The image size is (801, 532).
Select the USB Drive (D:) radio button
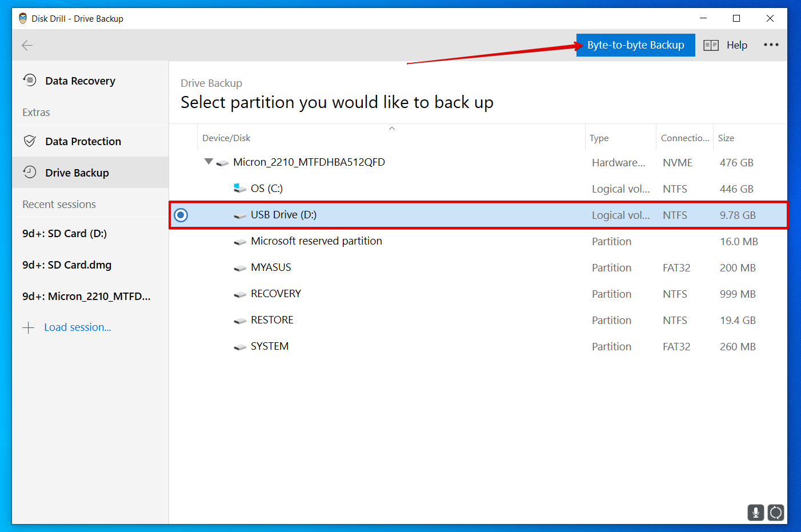181,215
